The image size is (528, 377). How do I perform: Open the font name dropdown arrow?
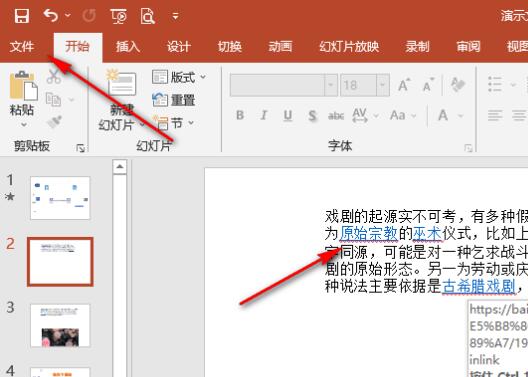(331, 85)
